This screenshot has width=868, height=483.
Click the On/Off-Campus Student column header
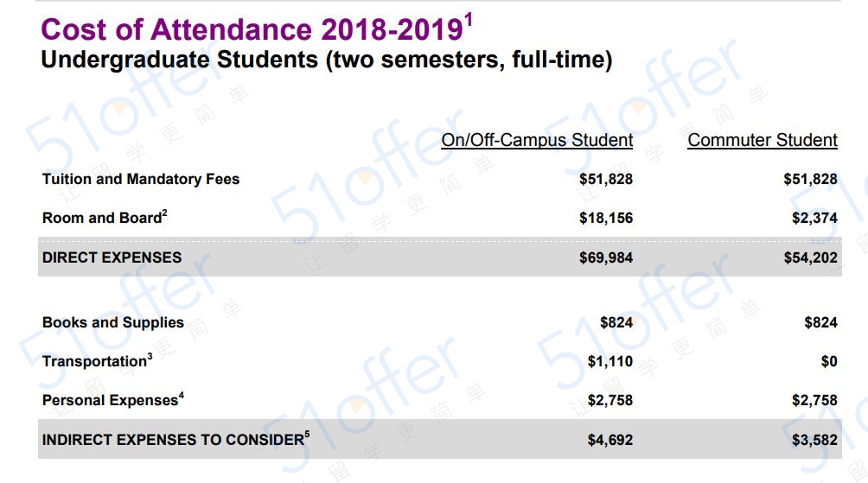click(x=537, y=140)
